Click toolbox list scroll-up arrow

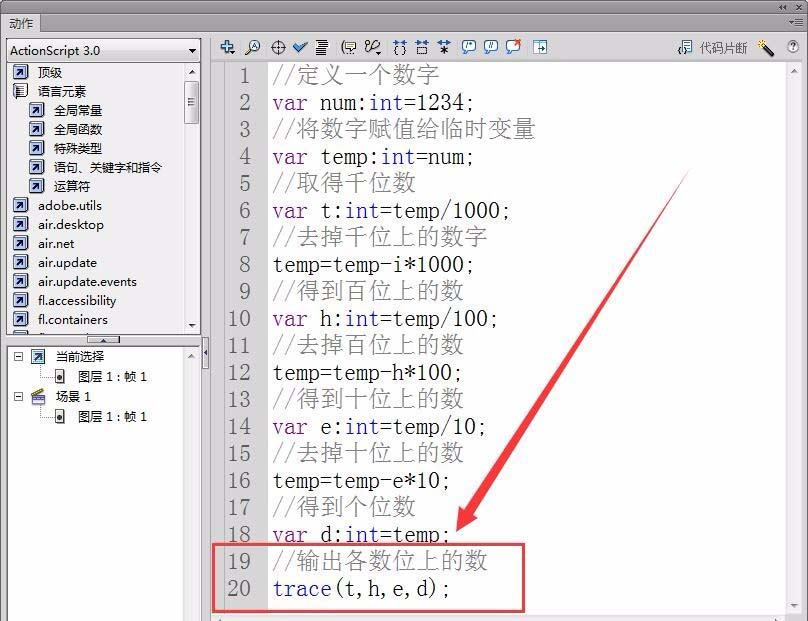click(192, 71)
